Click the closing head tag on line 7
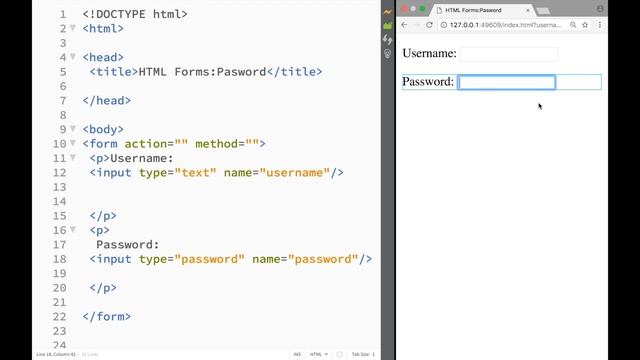Viewport: 640px width, 360px height. (x=107, y=100)
